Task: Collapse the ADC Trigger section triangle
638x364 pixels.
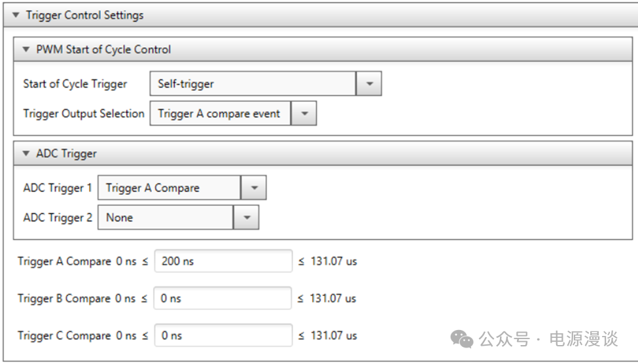Action: (26, 154)
